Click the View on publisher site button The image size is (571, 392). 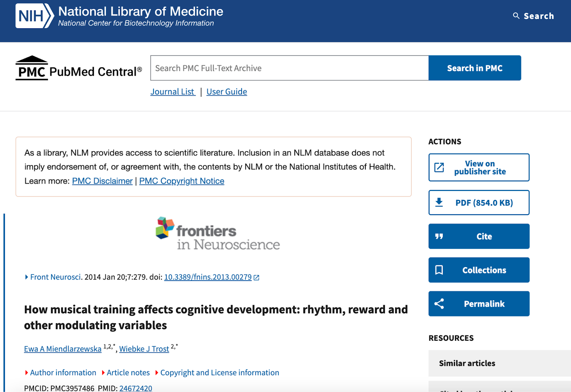479,167
